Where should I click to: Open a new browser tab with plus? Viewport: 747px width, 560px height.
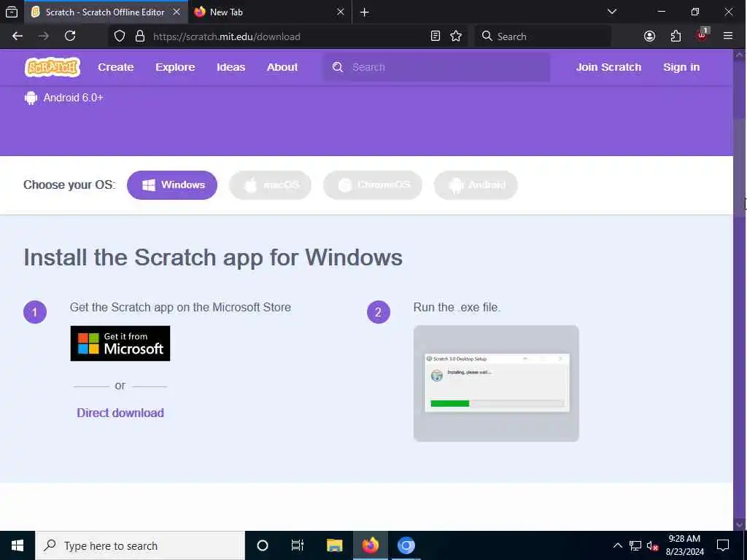pyautogui.click(x=365, y=12)
